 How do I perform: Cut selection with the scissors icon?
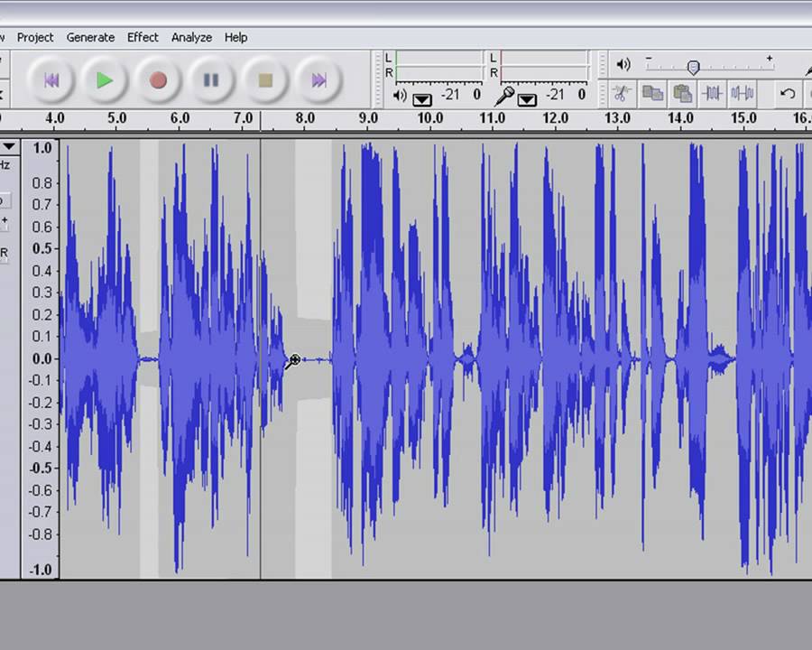click(621, 94)
